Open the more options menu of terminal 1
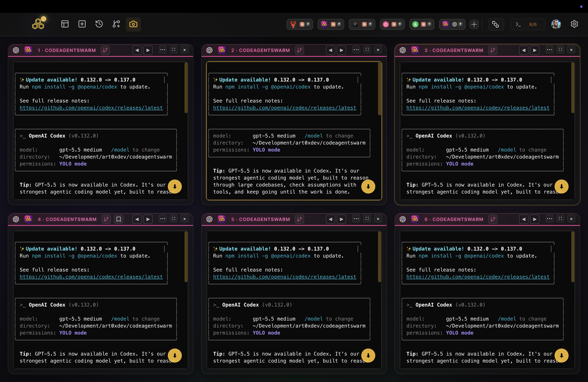The height and width of the screenshot is (382, 588). 163,50
